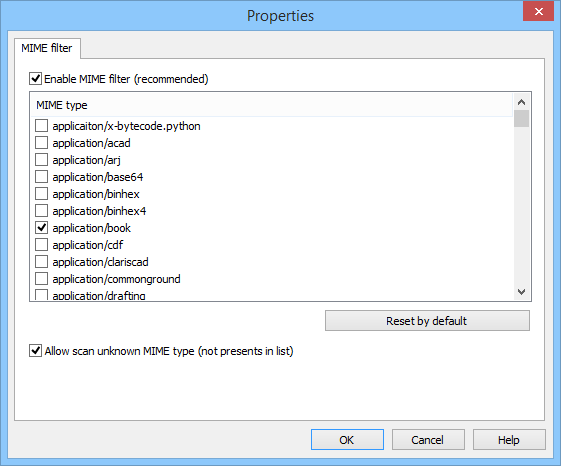
Task: Check the application/binhex4 checkbox
Action: click(x=42, y=211)
